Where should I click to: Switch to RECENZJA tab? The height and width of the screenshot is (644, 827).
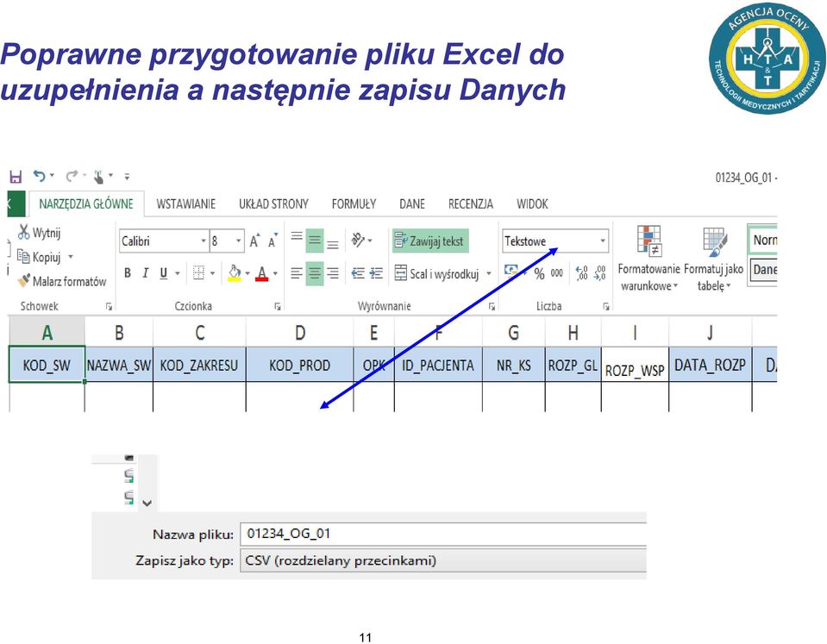[x=471, y=203]
